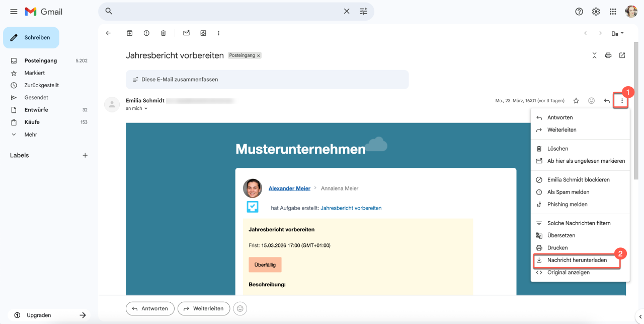Expand recipient details next to 'an mich'

pos(146,109)
